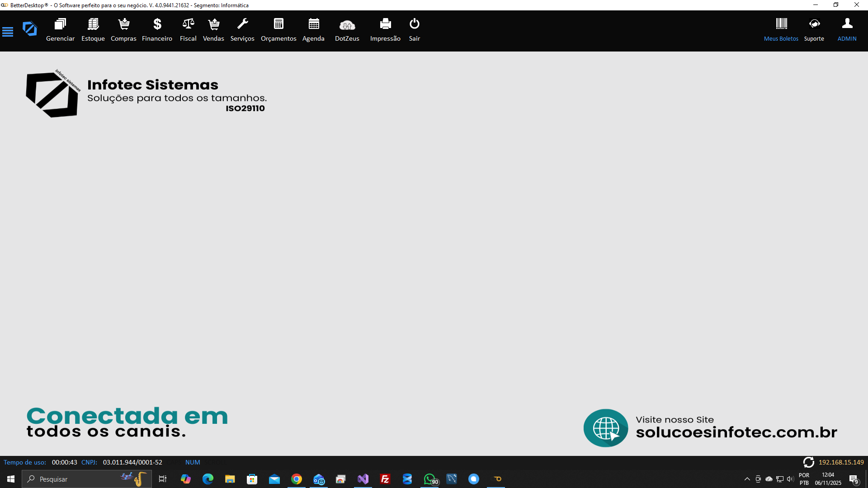Open the Estoque module

point(93,29)
